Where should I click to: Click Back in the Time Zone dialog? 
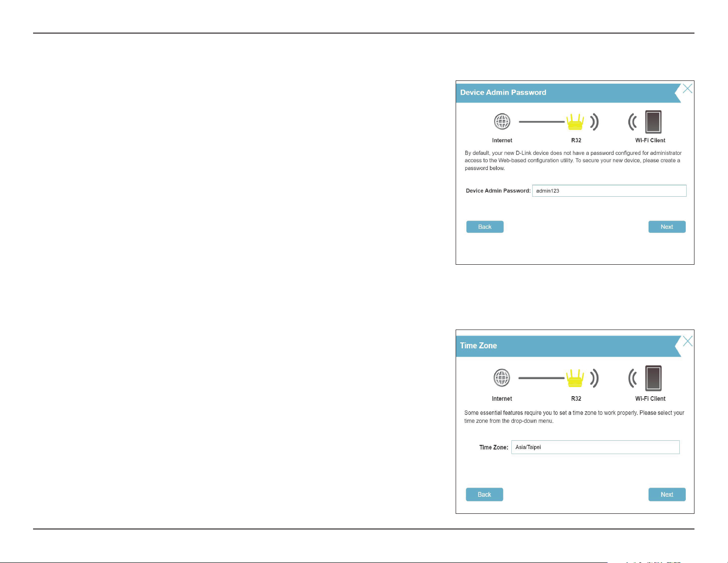click(484, 495)
